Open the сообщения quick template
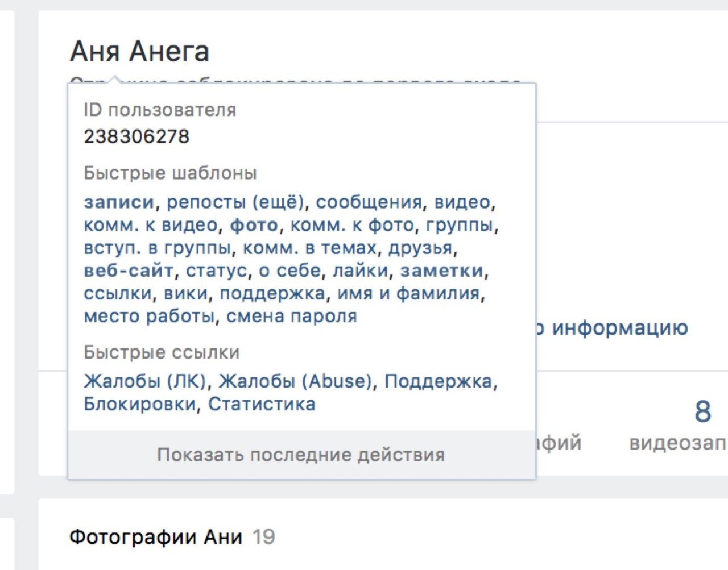The image size is (728, 570). click(x=369, y=202)
